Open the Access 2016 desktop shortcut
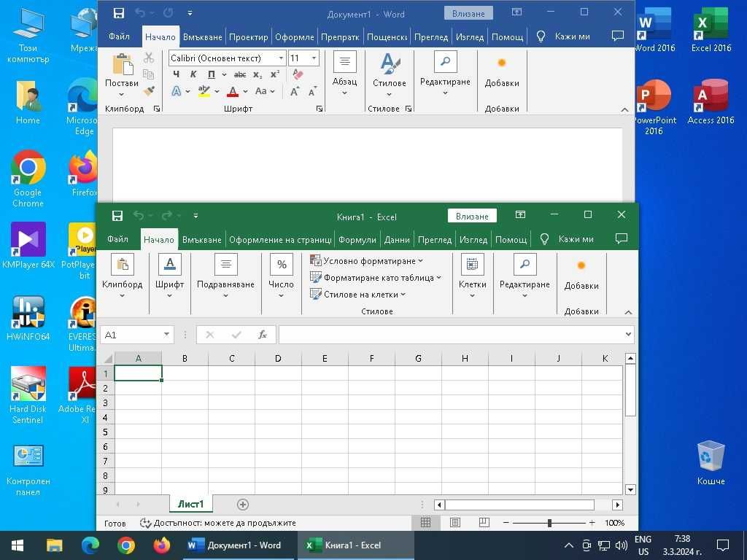Image resolution: width=747 pixels, height=560 pixels. [711, 102]
